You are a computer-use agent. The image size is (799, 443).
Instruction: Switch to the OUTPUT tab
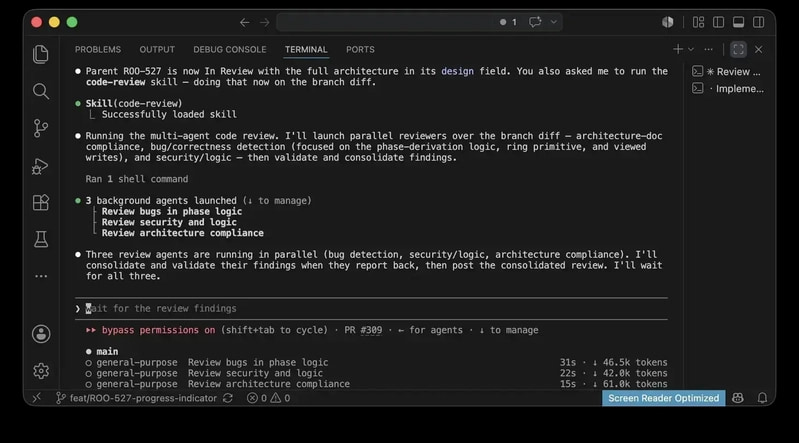(157, 49)
